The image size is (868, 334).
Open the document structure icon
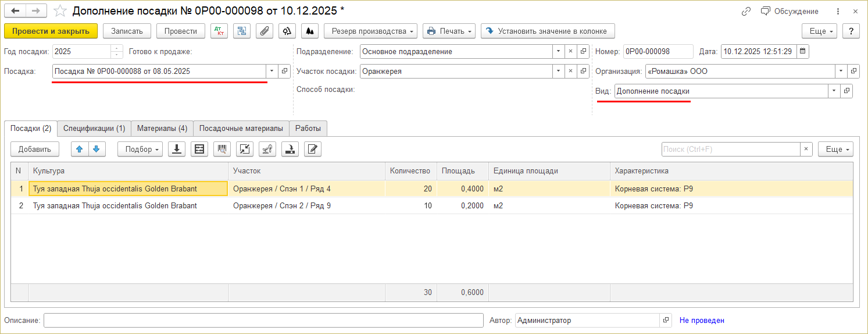242,31
